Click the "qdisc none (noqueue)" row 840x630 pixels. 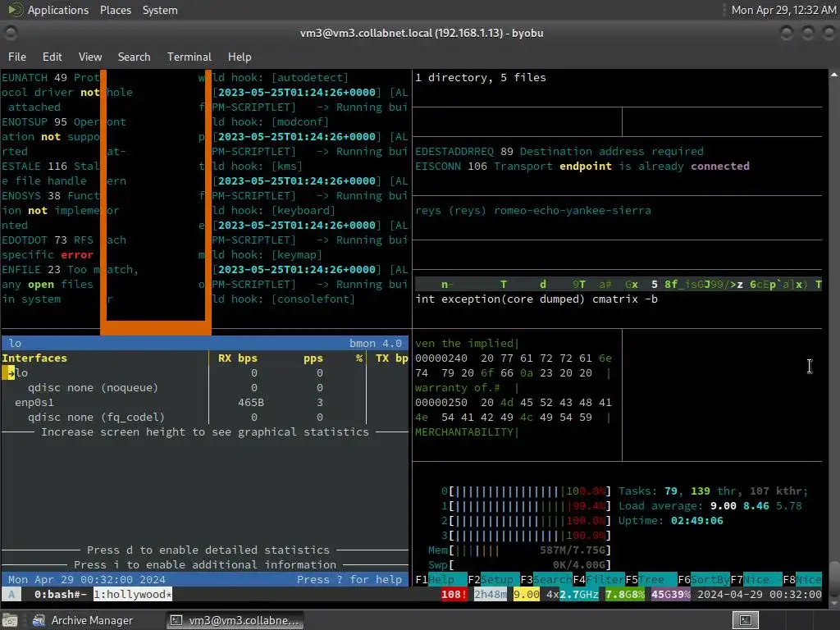93,387
